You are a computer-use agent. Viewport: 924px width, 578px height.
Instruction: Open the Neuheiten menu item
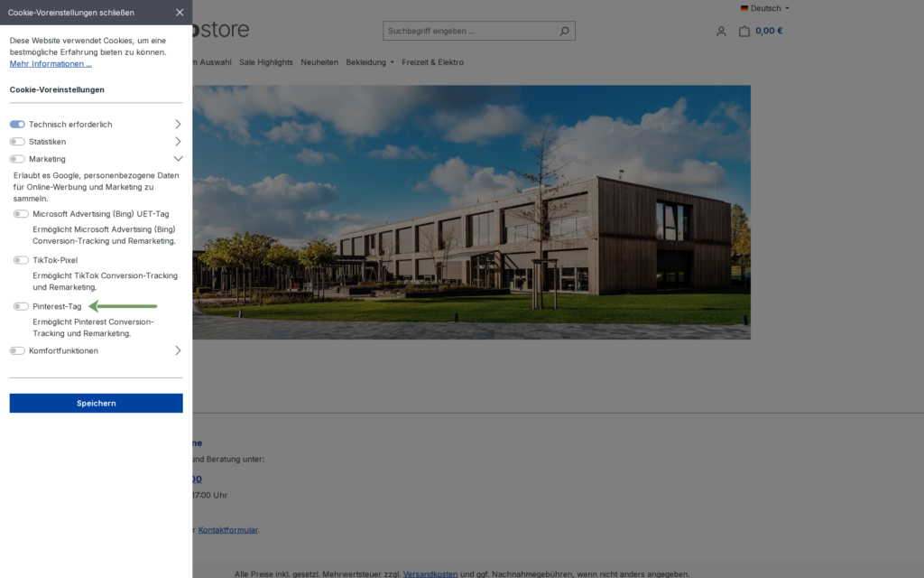(x=319, y=62)
